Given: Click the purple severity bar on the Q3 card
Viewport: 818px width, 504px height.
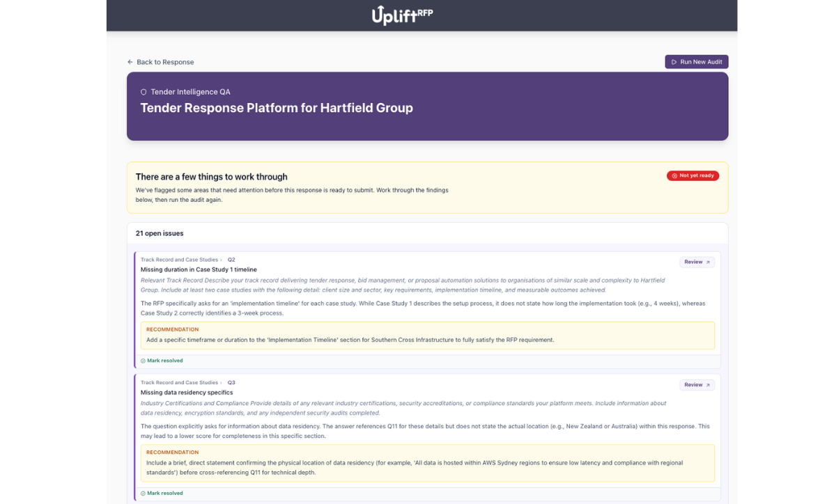Looking at the screenshot, I should (135, 437).
